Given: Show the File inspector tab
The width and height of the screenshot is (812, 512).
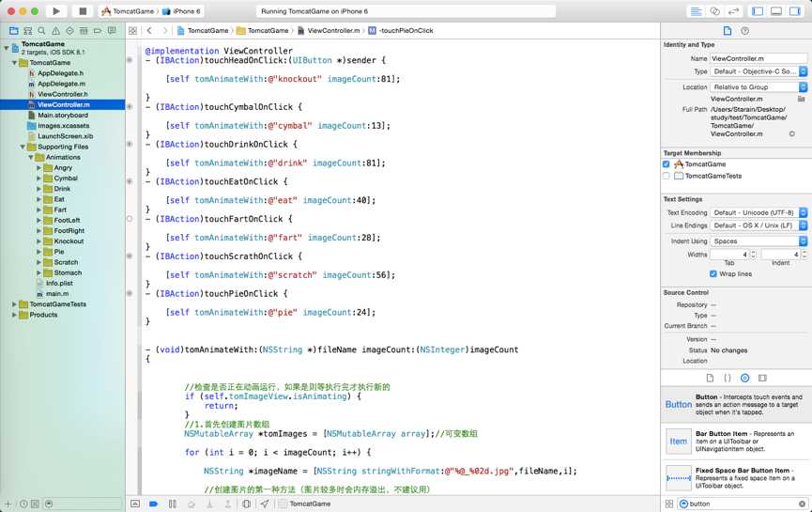Looking at the screenshot, I should [x=728, y=31].
